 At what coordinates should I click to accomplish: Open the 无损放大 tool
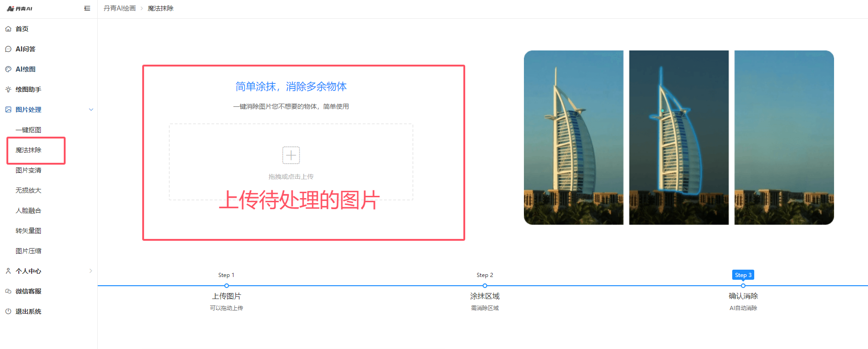tap(28, 190)
